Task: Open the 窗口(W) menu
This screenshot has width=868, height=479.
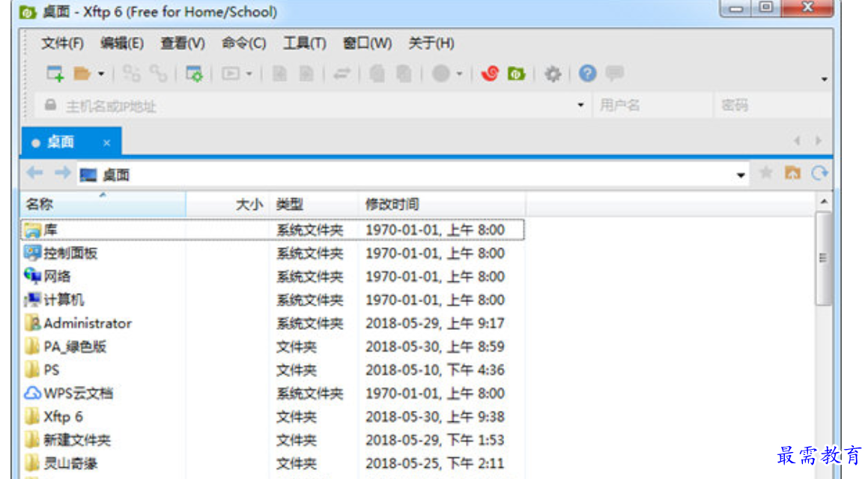Action: (x=367, y=43)
